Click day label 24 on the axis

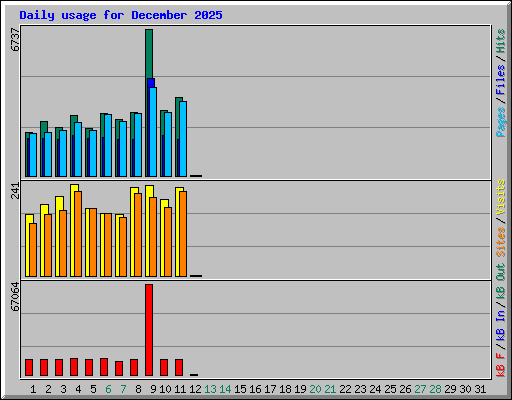click(375, 389)
